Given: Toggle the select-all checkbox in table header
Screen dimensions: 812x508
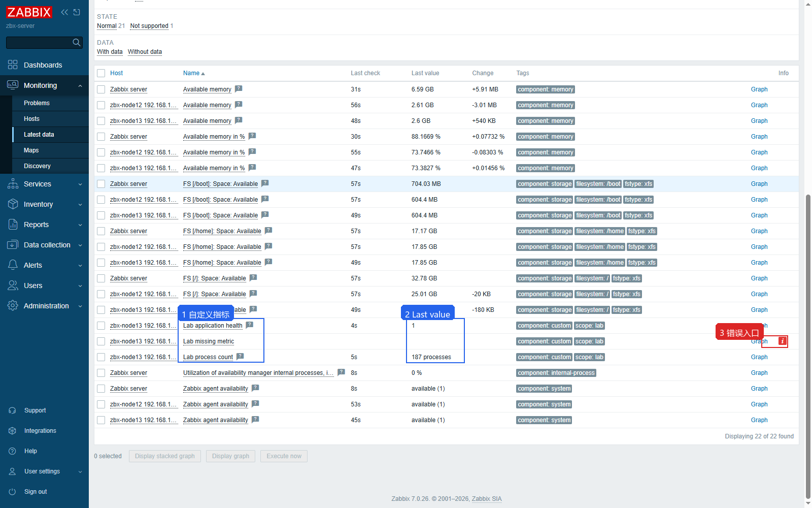Looking at the screenshot, I should tap(101, 73).
